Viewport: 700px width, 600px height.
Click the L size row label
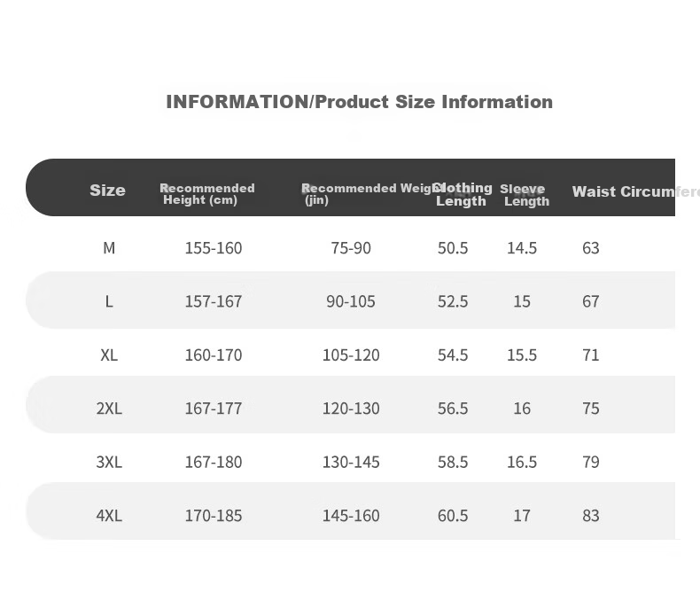pyautogui.click(x=109, y=301)
